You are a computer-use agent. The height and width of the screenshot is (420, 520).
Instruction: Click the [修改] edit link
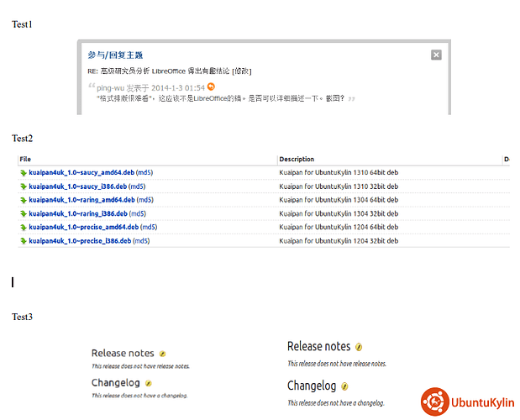(241, 71)
